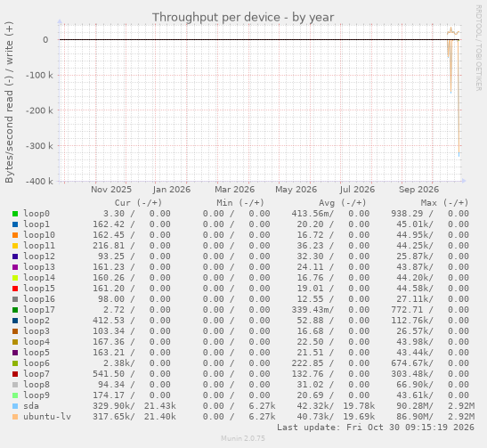Click the loop8 light gray legend swatch
Viewport: 487px width, 448px height.
15,385
